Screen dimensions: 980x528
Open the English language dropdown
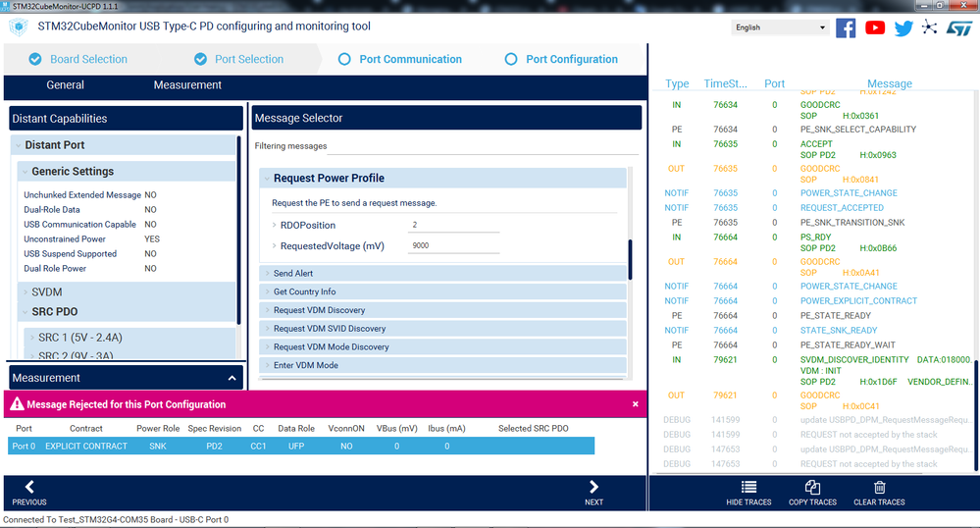pyautogui.click(x=780, y=27)
